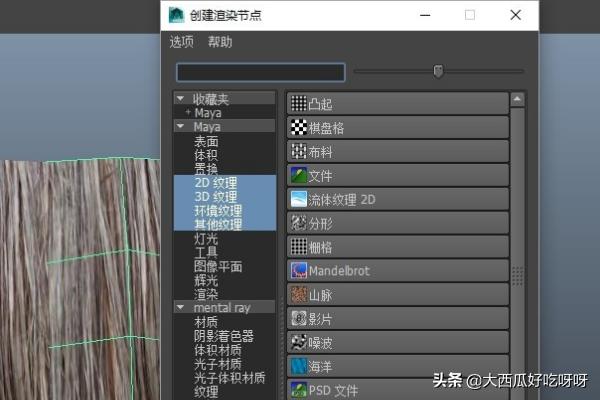Pick the 栅格 grid texture icon
This screenshot has width=600, height=400.
[x=298, y=246]
